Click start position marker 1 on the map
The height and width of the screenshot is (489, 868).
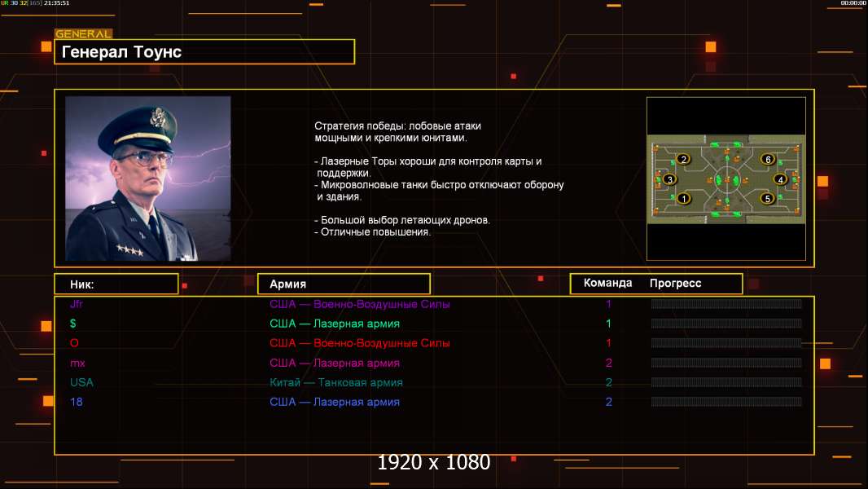click(x=684, y=198)
